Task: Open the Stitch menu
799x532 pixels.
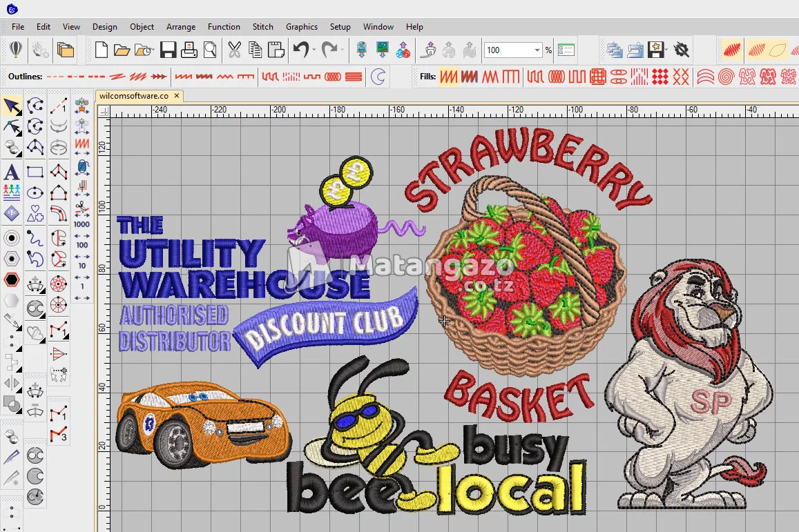Action: pyautogui.click(x=262, y=27)
